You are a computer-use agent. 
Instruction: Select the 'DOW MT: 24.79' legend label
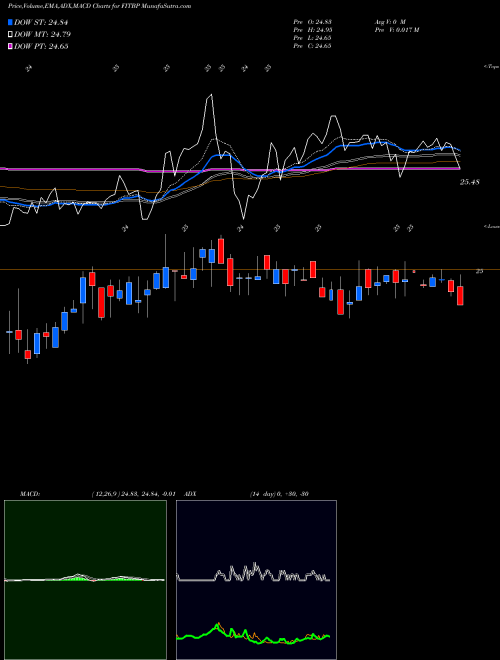pos(42,35)
